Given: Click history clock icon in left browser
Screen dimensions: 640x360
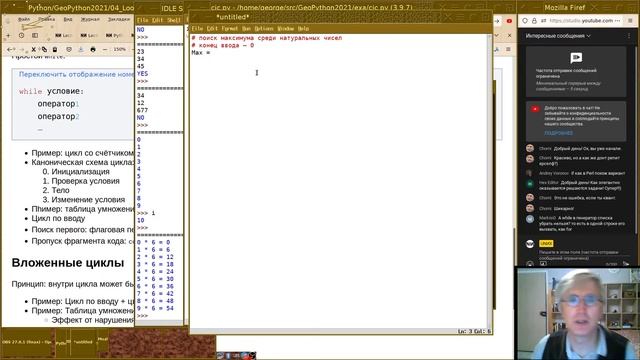Looking at the screenshot, I should [21, 36].
